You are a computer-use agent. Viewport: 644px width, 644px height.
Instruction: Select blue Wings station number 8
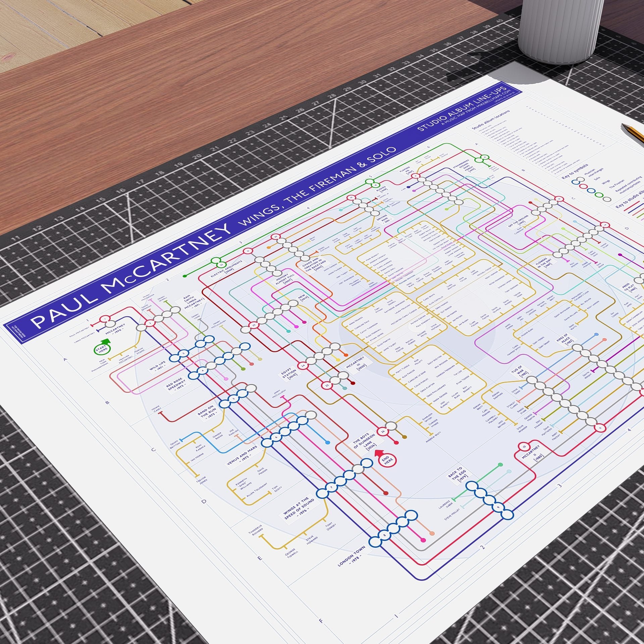(x=385, y=535)
